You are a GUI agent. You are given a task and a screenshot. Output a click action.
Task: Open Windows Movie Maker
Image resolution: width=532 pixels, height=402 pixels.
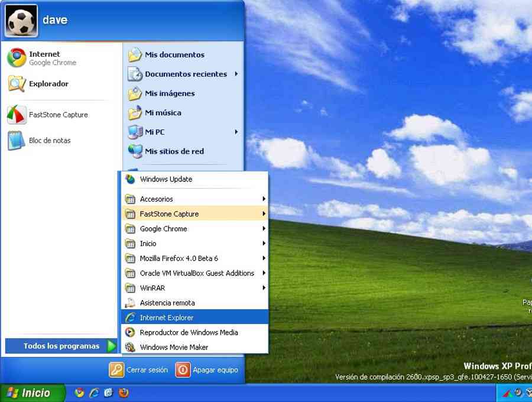pyautogui.click(x=194, y=347)
